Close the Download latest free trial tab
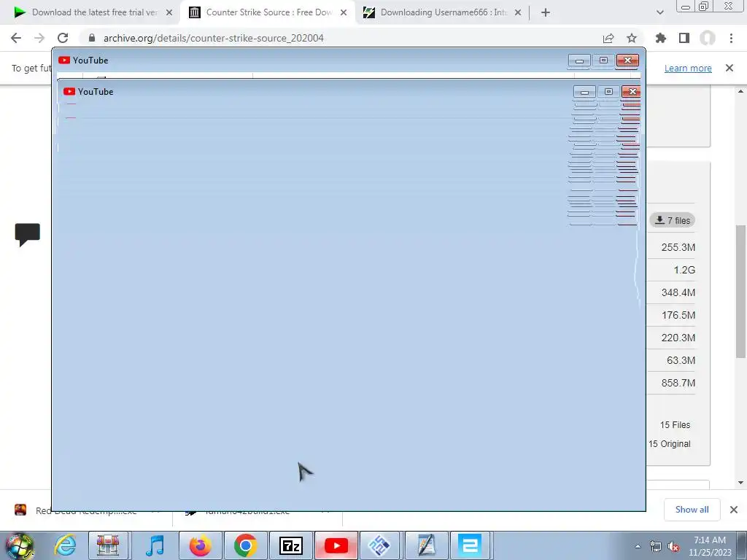Screen dimensions: 747x560 (169, 12)
